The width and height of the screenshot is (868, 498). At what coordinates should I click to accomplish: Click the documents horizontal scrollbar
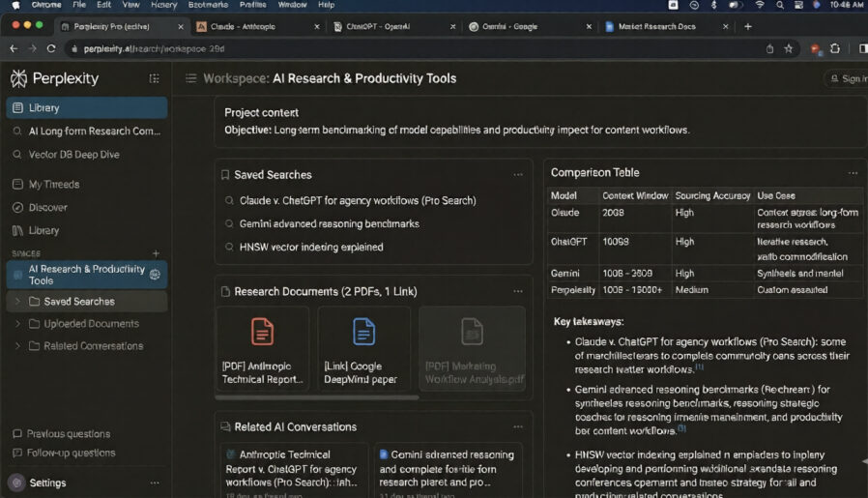[317, 397]
